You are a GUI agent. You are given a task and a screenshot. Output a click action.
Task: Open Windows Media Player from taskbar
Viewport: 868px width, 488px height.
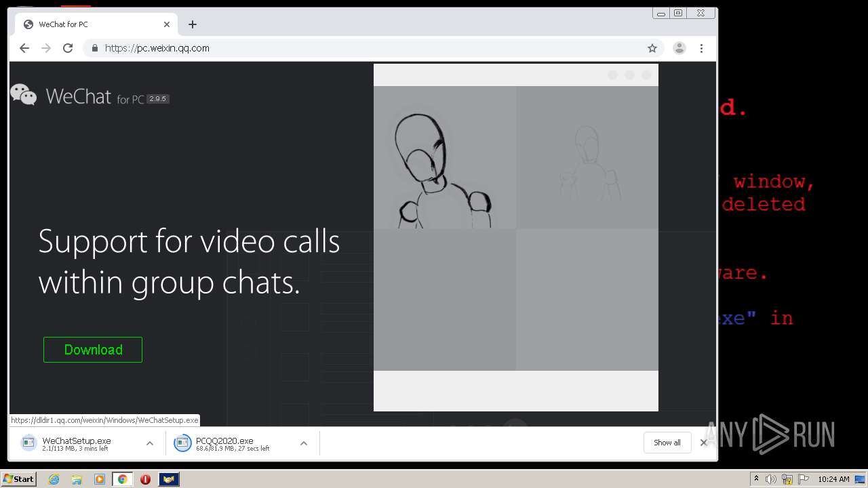point(100,479)
